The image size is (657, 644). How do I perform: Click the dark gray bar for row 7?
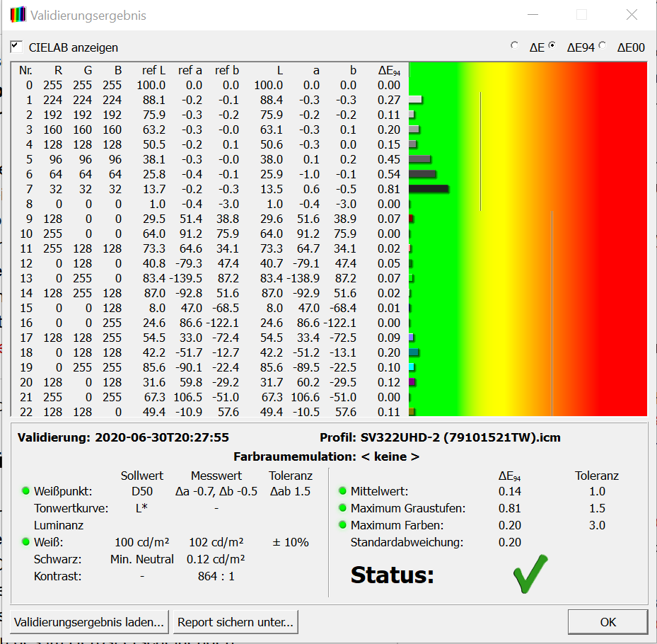(x=429, y=189)
